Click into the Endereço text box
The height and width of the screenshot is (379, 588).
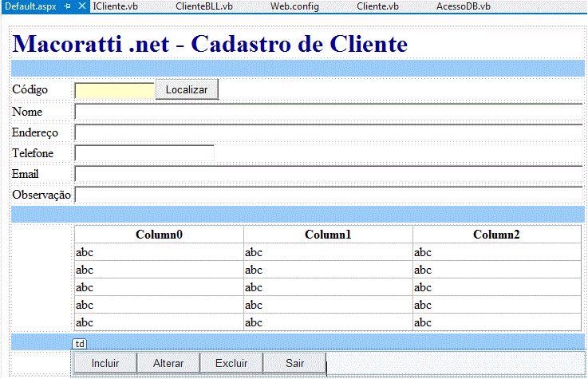(329, 132)
